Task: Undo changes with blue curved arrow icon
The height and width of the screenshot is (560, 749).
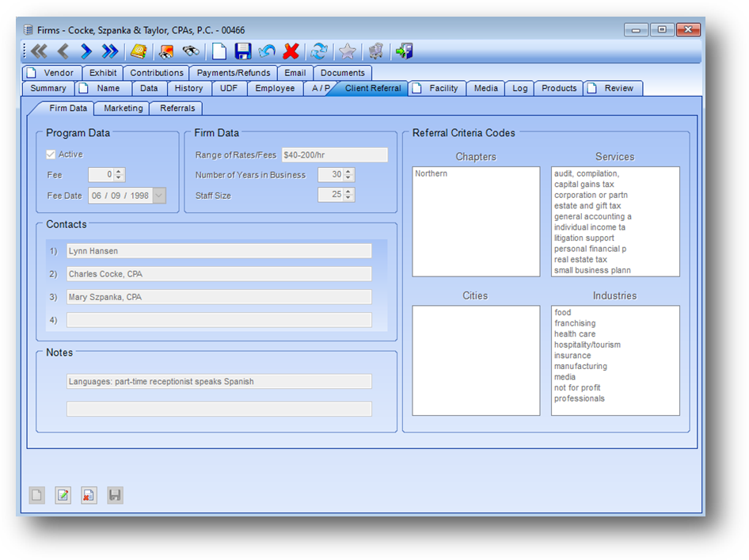Action: point(267,51)
